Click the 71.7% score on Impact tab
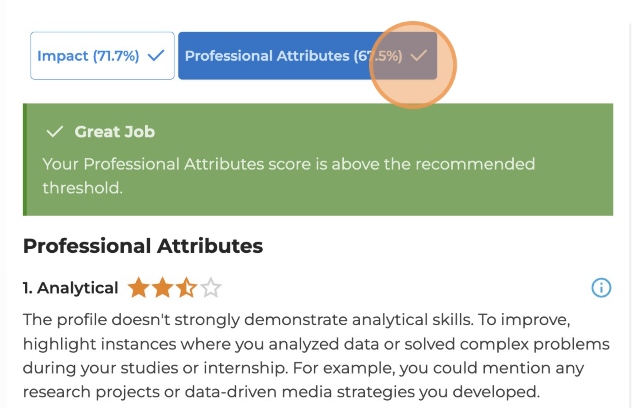 tap(116, 56)
